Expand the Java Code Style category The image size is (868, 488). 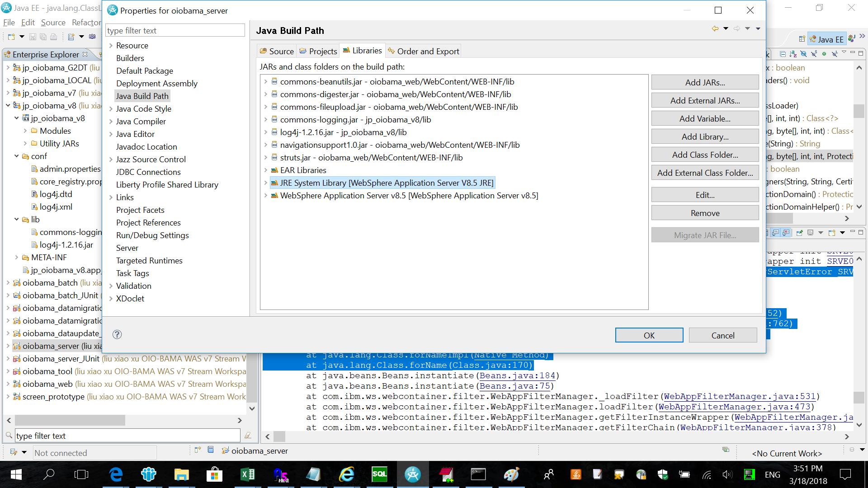click(111, 109)
